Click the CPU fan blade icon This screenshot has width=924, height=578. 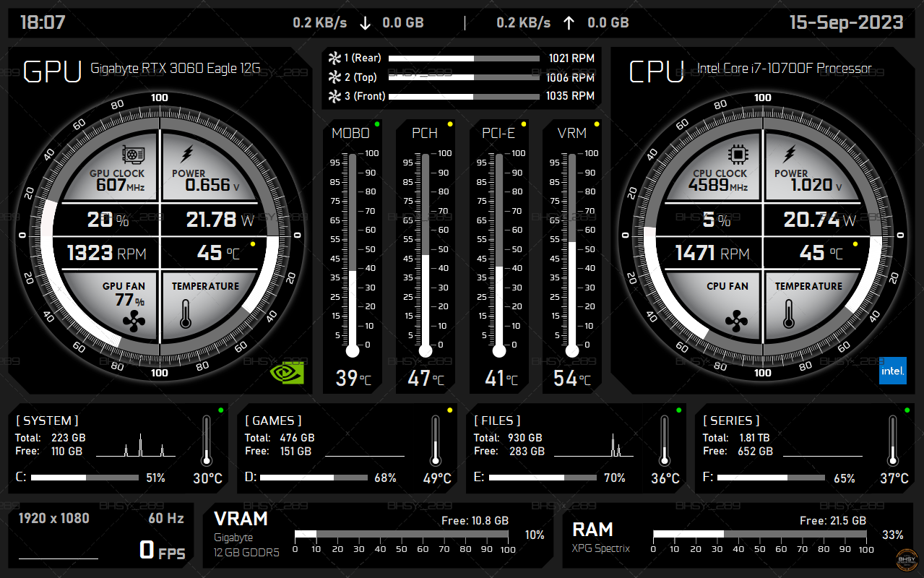[x=736, y=320]
